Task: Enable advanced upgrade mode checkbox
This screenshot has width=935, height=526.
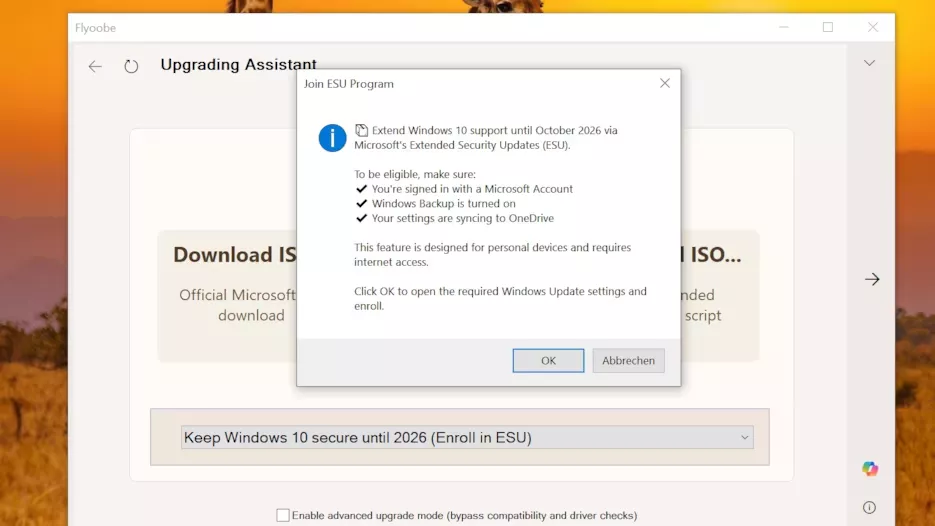Action: 283,515
